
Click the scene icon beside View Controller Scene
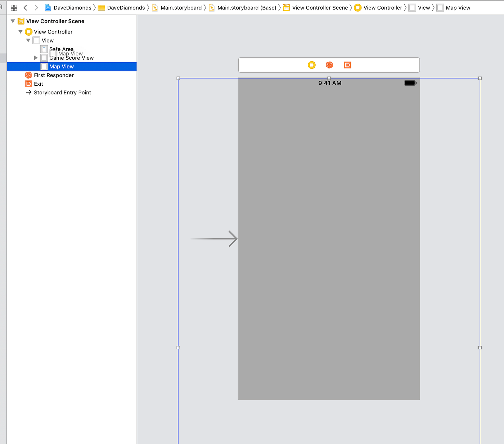coord(21,21)
